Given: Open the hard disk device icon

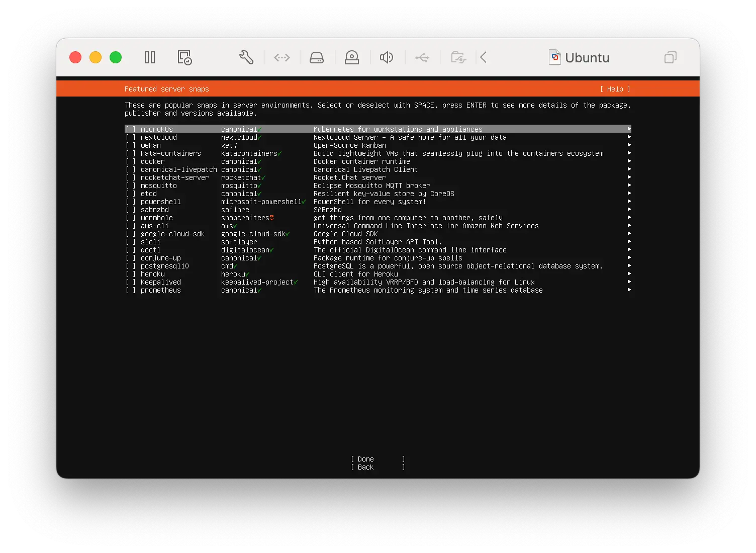Looking at the screenshot, I should coord(317,58).
